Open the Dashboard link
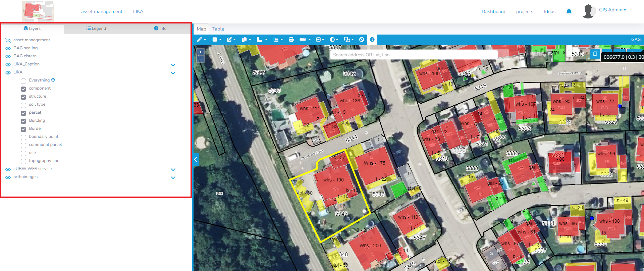 [x=493, y=11]
